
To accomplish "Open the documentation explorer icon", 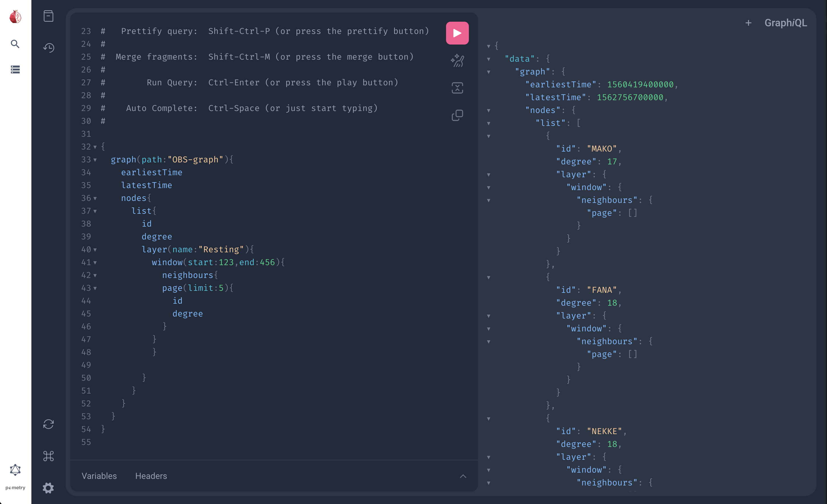I will click(49, 16).
